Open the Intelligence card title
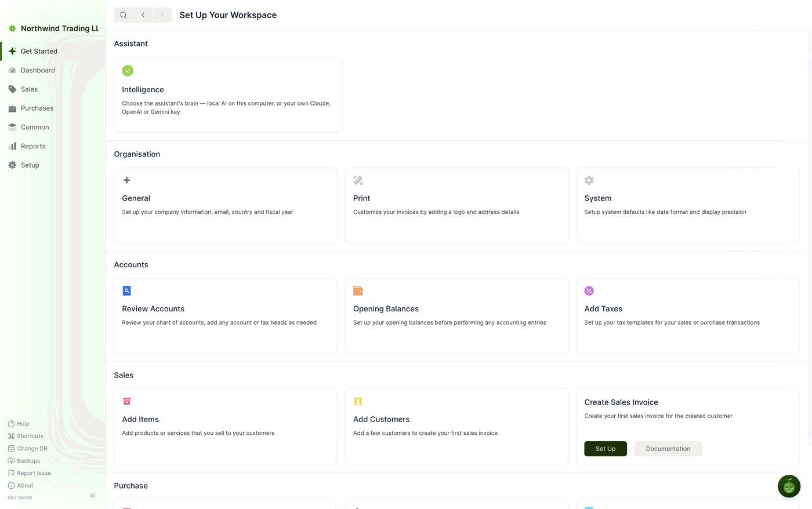The image size is (812, 509). point(143,90)
